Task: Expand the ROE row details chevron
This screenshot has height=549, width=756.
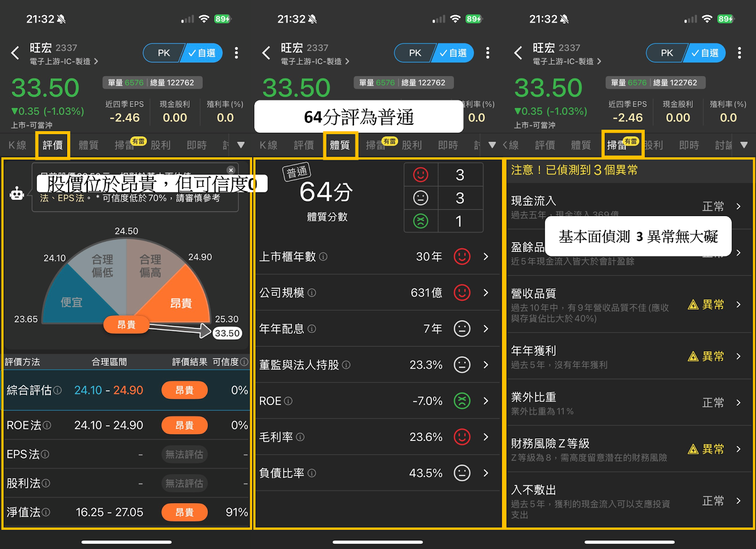Action: [486, 401]
